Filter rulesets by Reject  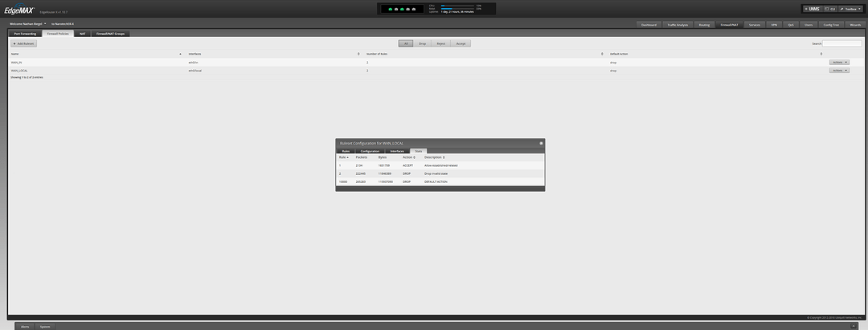pyautogui.click(x=440, y=43)
